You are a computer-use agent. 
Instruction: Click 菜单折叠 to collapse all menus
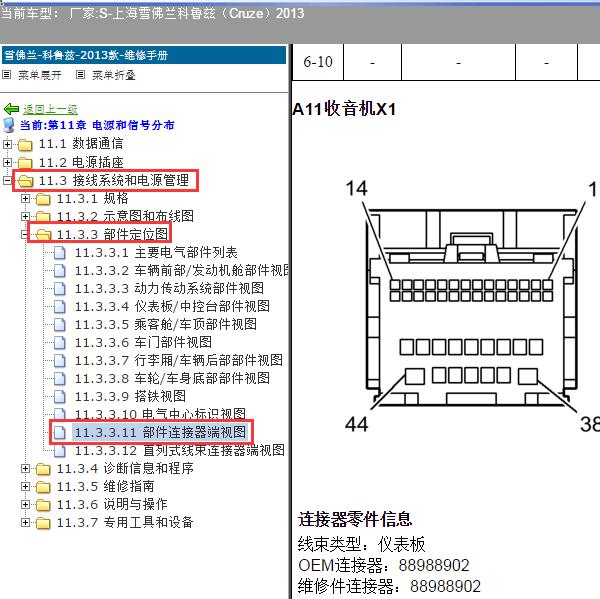point(114,75)
